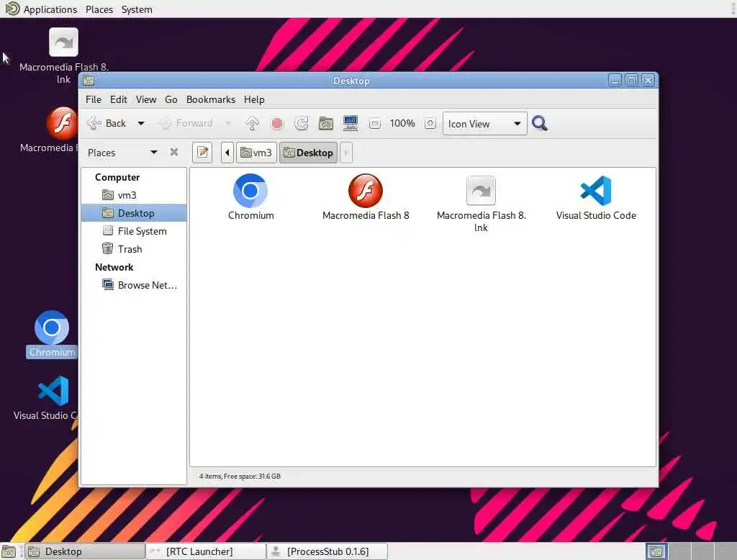Click the vm3 path bar button
Image resolution: width=737 pixels, height=560 pixels.
pyautogui.click(x=256, y=153)
